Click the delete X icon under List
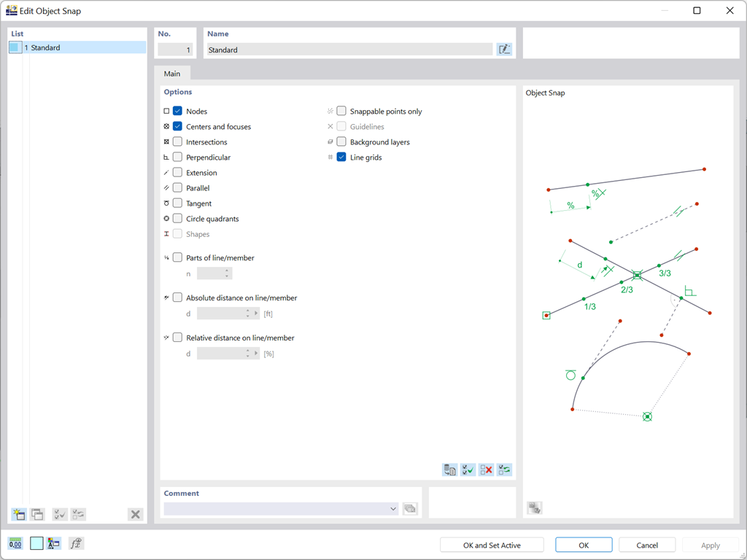This screenshot has width=747, height=560. (135, 514)
